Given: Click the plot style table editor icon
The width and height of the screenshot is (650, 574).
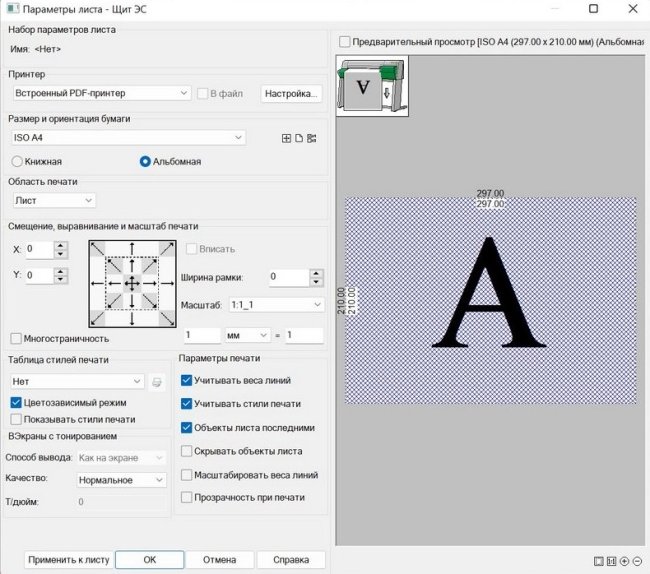Looking at the screenshot, I should [x=156, y=381].
